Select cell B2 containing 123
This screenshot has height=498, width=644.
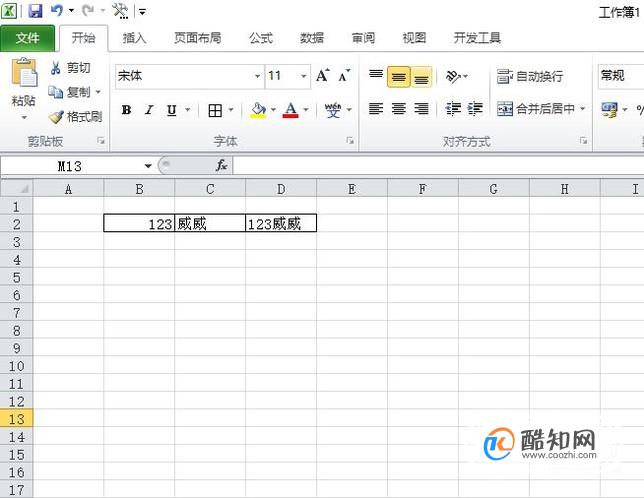139,224
